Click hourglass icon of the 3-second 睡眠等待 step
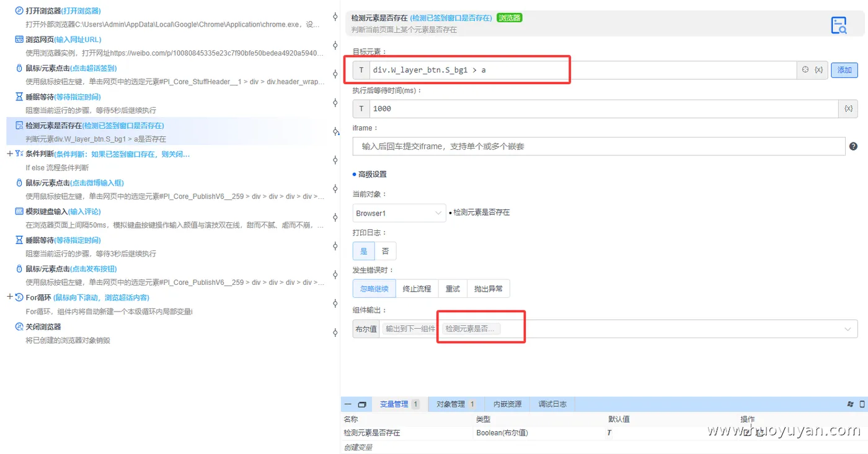This screenshot has height=454, width=868. coord(19,240)
